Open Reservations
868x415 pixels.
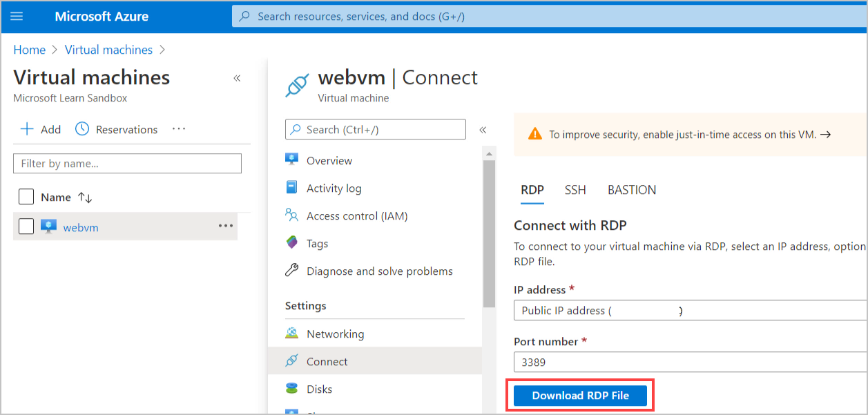(117, 129)
